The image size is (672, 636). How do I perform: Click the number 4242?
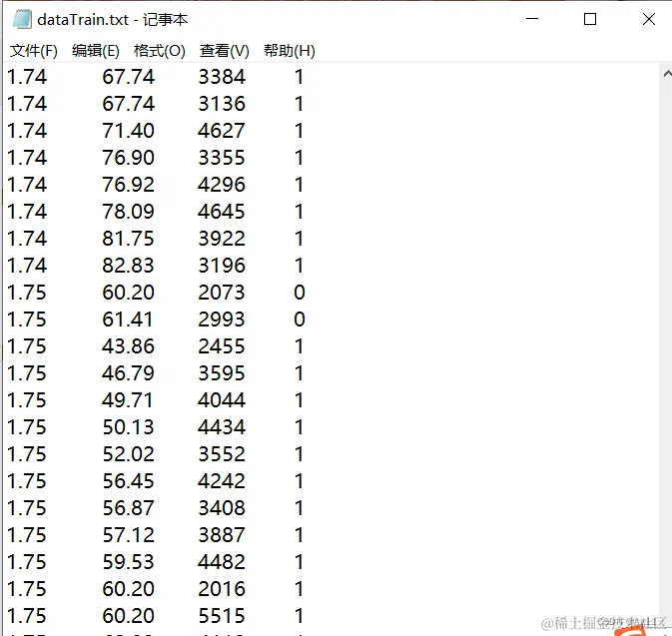[x=222, y=481]
